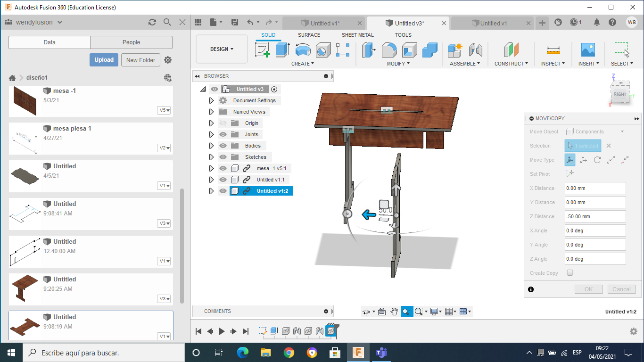
Task: Open the CREATE dropdown menu
Action: tap(302, 64)
